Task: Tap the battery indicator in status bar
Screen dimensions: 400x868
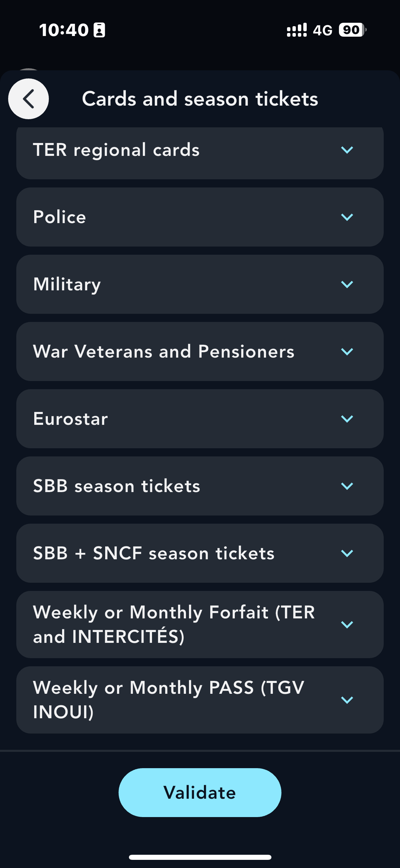Action: tap(352, 30)
